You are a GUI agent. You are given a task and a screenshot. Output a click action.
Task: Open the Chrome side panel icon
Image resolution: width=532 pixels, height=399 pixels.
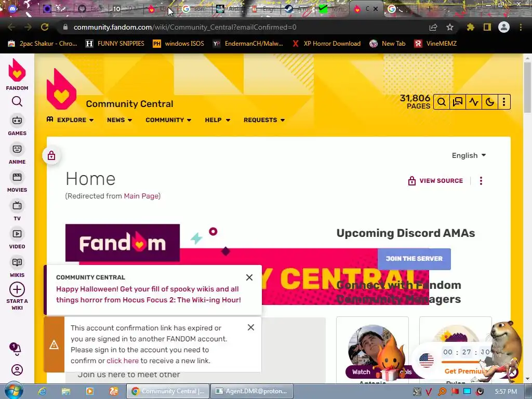(487, 27)
